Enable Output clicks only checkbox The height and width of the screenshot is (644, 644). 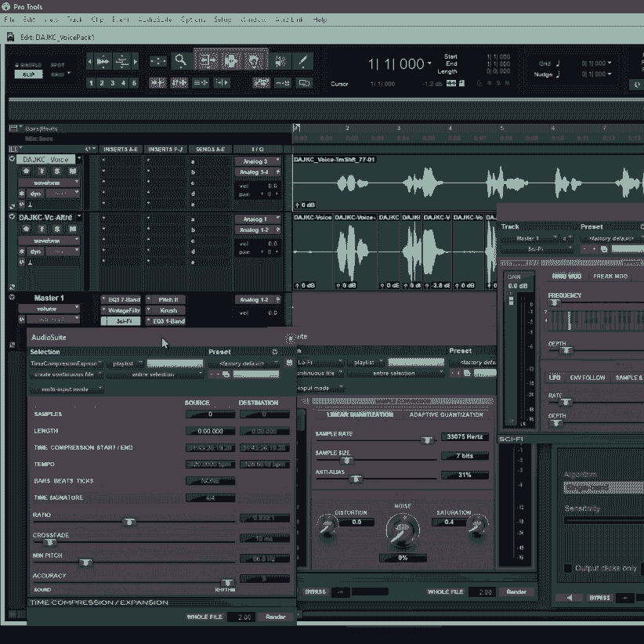coord(569,568)
